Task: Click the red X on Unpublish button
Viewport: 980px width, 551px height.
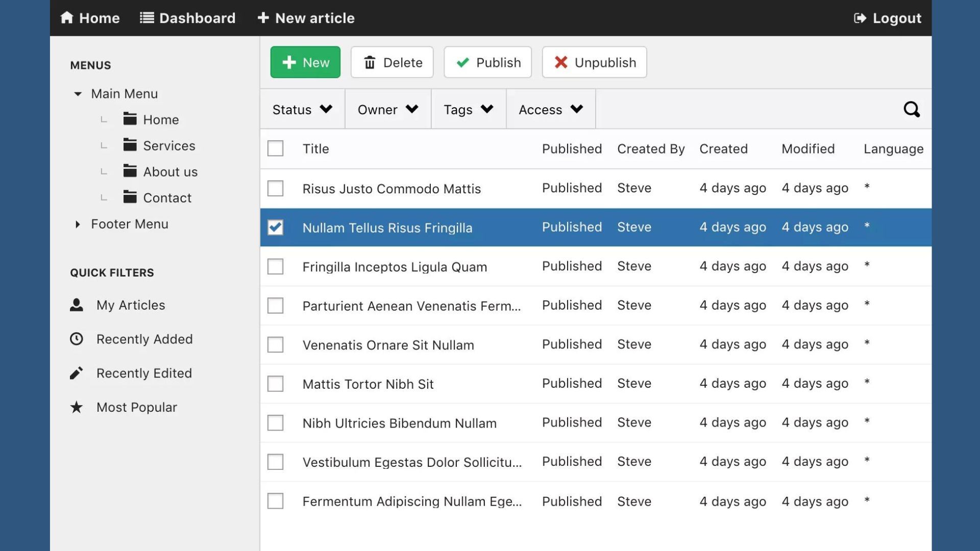Action: (x=561, y=62)
